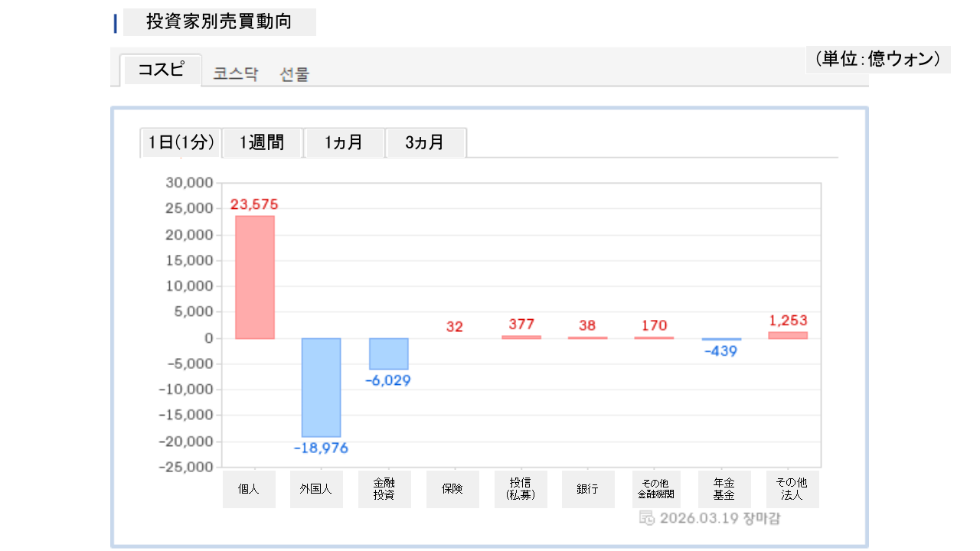Click the 銀行 category label
Viewport: 980px width, 551px height.
(587, 489)
